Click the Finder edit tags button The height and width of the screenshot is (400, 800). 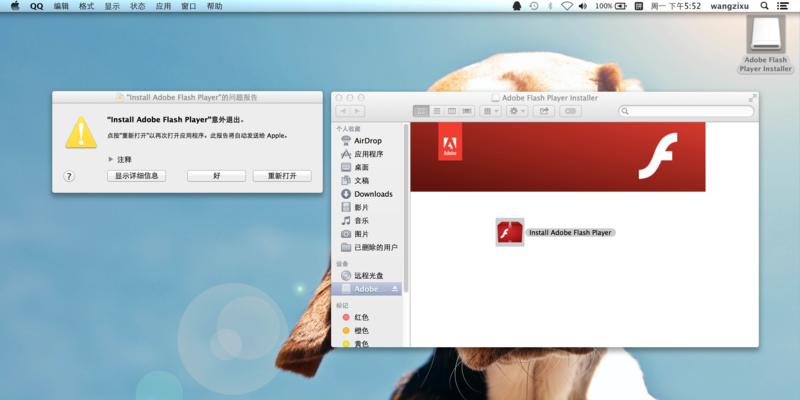(570, 111)
